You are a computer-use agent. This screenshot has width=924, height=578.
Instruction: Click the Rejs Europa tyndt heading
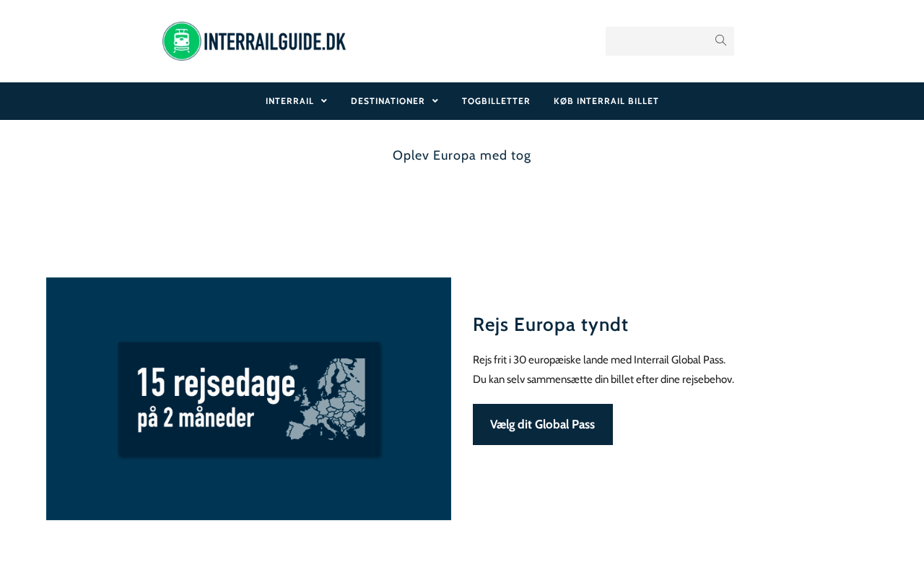pyautogui.click(x=551, y=324)
